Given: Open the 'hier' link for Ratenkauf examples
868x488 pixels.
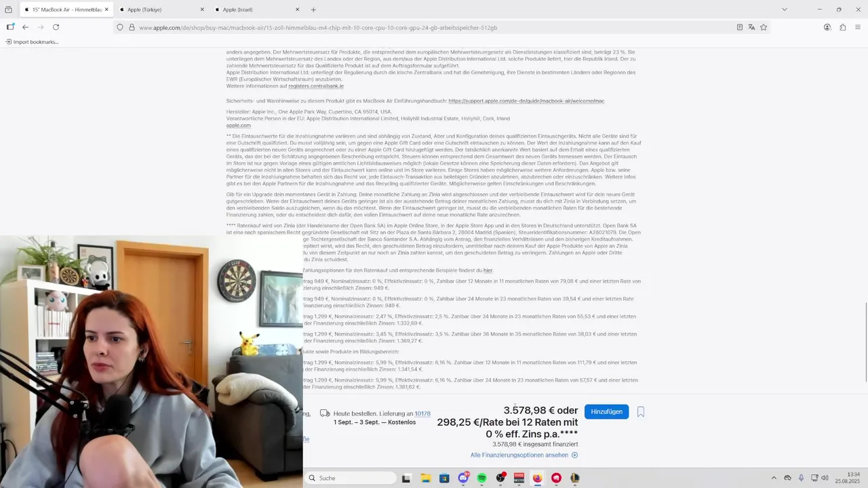Looking at the screenshot, I should 488,270.
